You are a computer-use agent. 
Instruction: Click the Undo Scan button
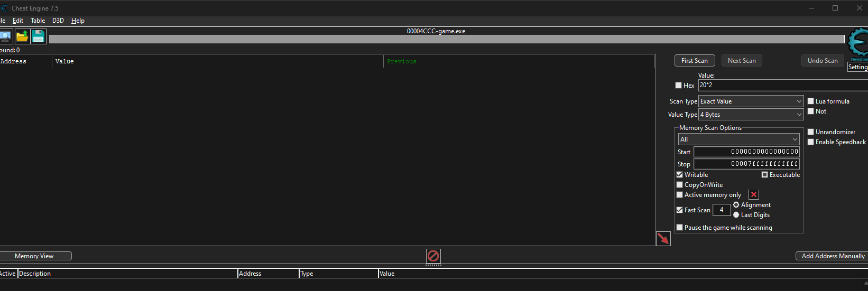pyautogui.click(x=823, y=61)
